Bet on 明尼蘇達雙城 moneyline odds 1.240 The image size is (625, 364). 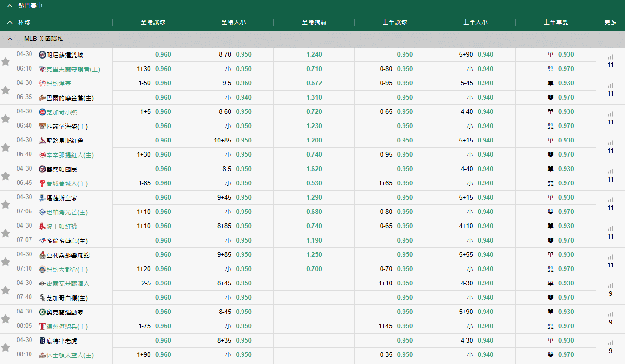point(314,54)
